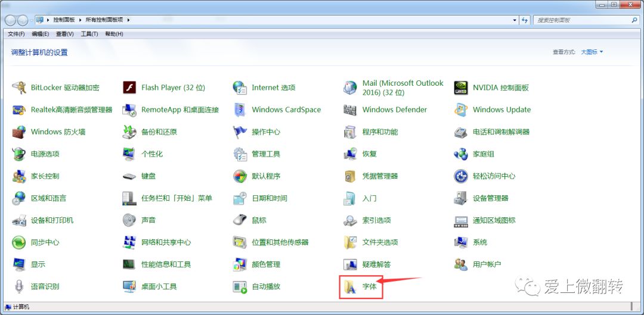The image size is (644, 315).
Task: Open the Internet 选项 globe icon
Action: tap(240, 88)
